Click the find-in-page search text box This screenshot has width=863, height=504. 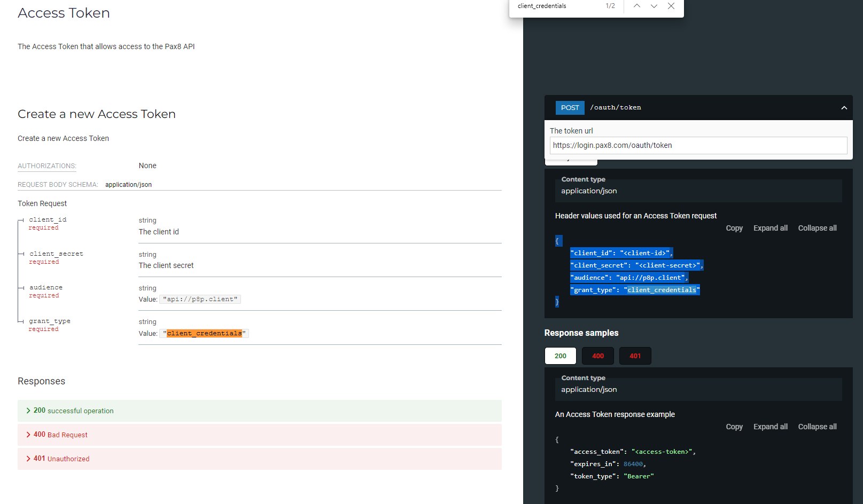point(556,6)
